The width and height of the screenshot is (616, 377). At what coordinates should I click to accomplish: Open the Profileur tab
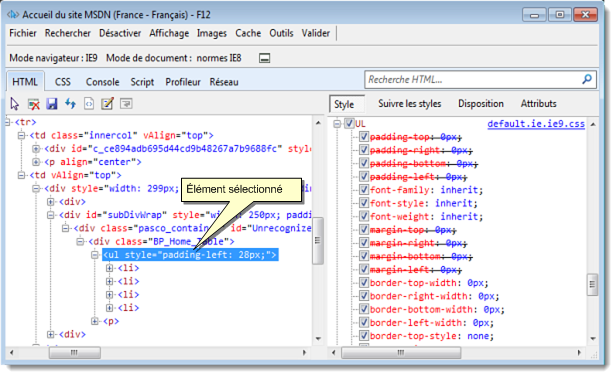pos(183,82)
